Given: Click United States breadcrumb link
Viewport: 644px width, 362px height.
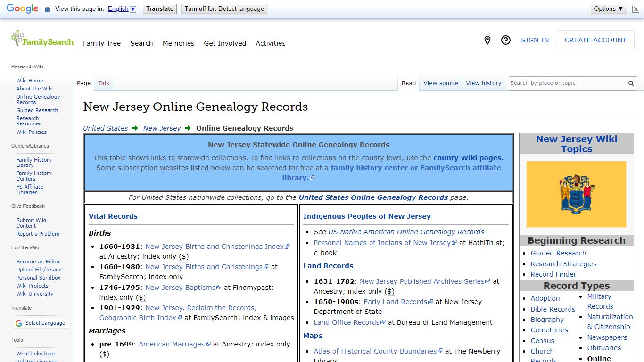Looking at the screenshot, I should tap(106, 128).
